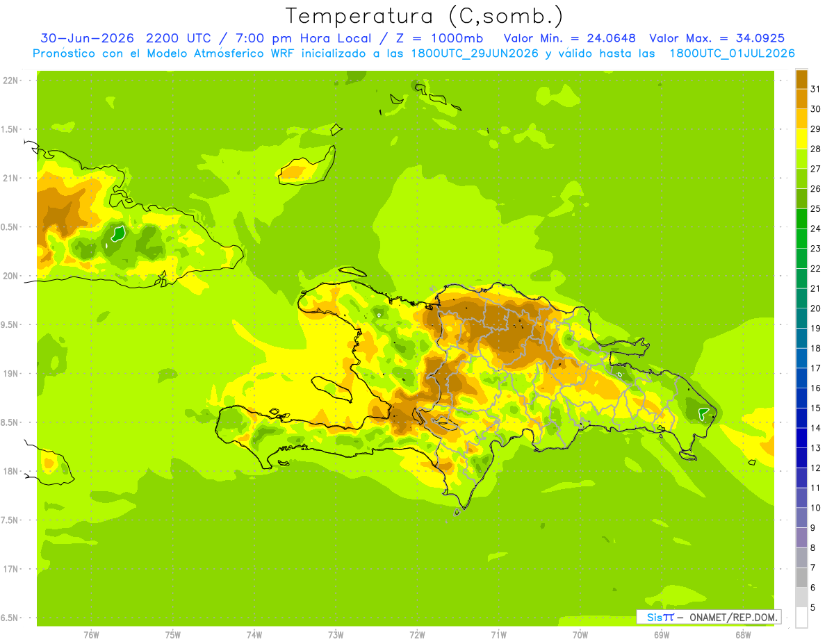The width and height of the screenshot is (834, 644).
Task: Click the "75W" longitude label
Action: [x=173, y=635]
